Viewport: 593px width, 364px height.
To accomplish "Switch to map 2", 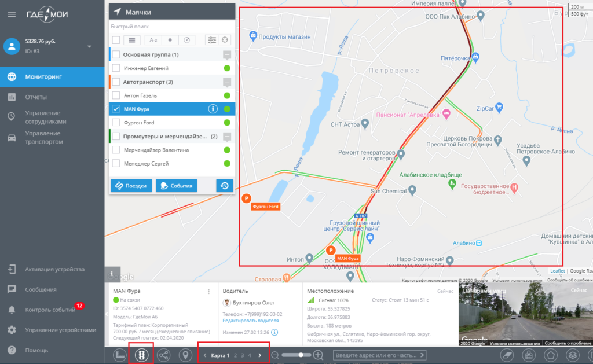I will [x=235, y=355].
